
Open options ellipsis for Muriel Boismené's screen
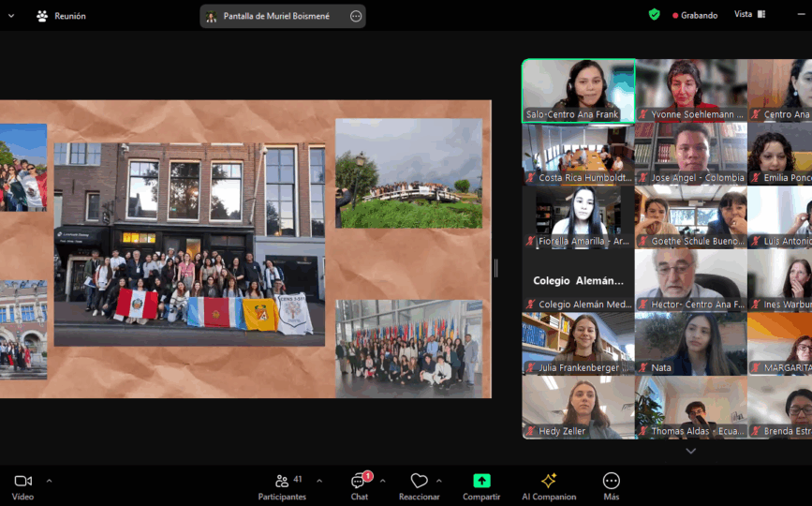[x=356, y=16]
